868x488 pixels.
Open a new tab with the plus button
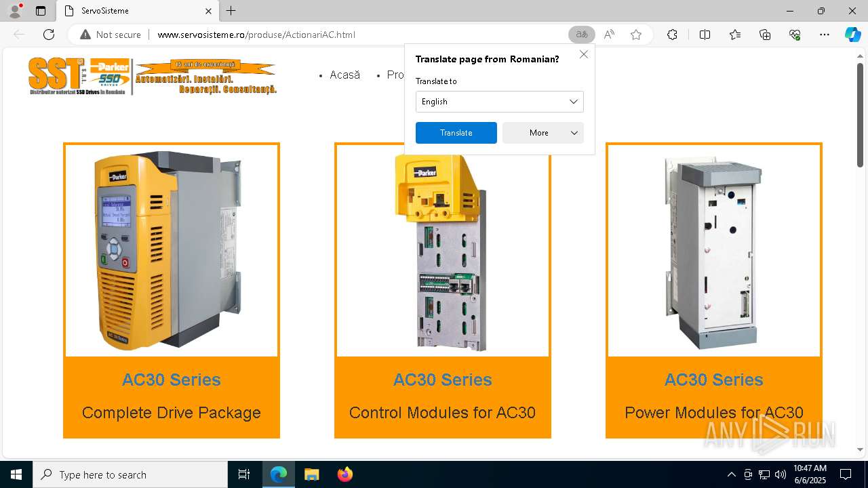pyautogui.click(x=231, y=11)
